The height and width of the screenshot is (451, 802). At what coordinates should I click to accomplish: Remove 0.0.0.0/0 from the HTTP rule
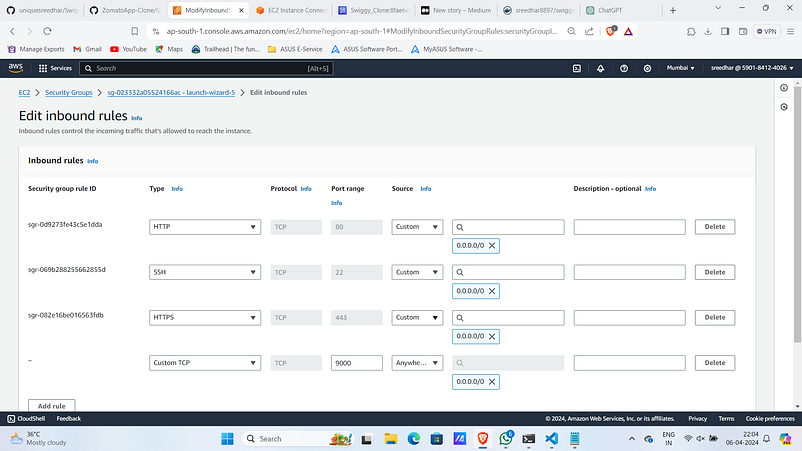click(x=492, y=245)
